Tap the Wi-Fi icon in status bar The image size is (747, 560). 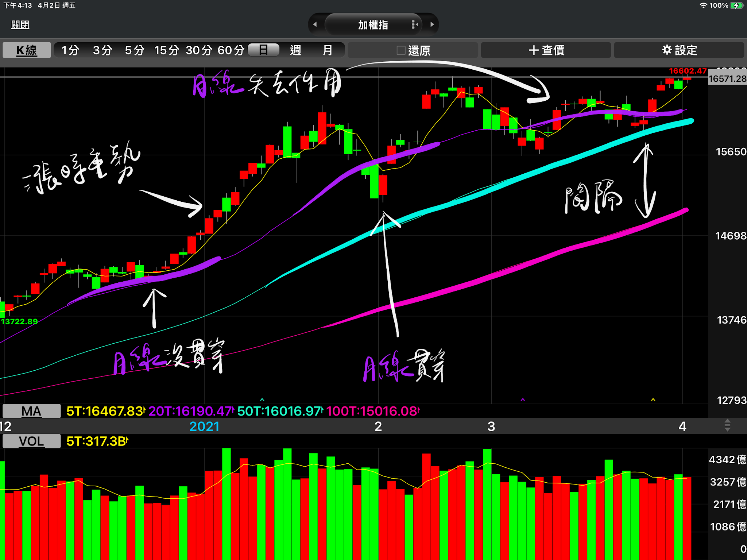703,5
